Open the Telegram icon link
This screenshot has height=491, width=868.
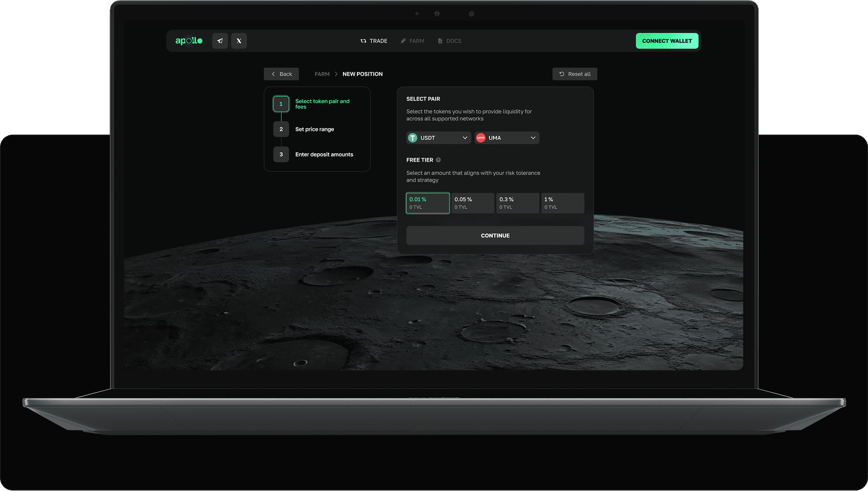pos(220,41)
